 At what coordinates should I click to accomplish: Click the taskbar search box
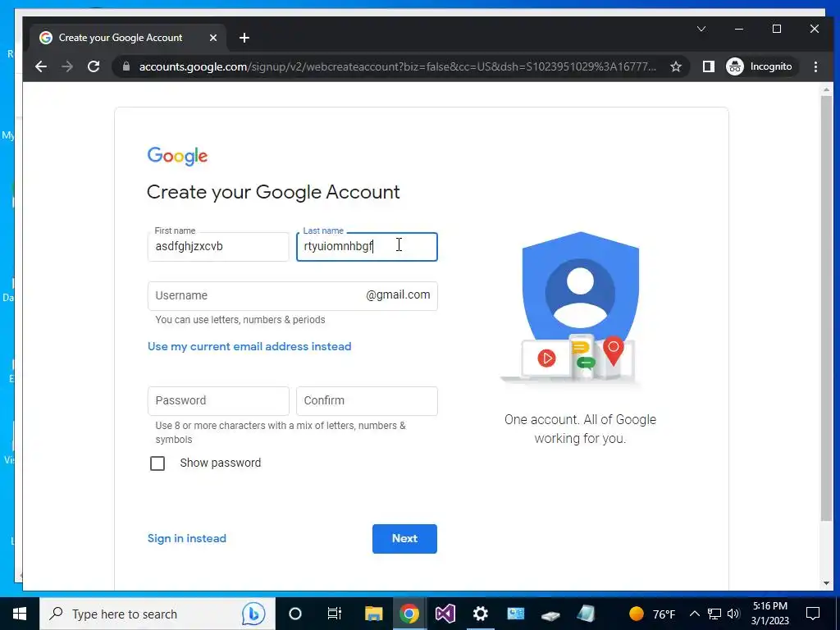(x=157, y=614)
